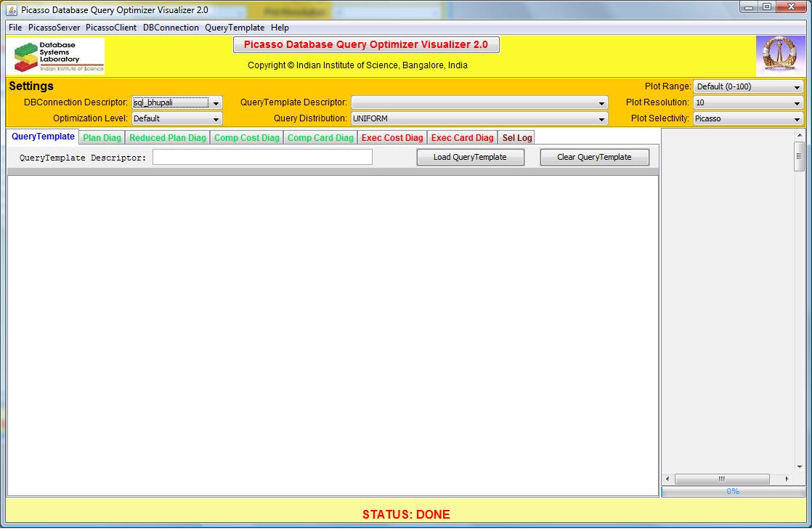This screenshot has width=812, height=531.
Task: Expand the QueryTemplate Descriptor combo box
Action: click(479, 103)
